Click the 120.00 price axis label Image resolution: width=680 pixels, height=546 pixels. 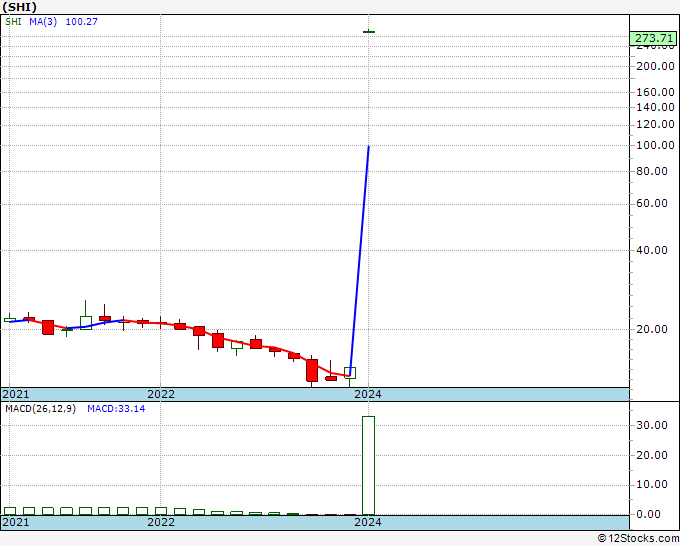[655, 124]
